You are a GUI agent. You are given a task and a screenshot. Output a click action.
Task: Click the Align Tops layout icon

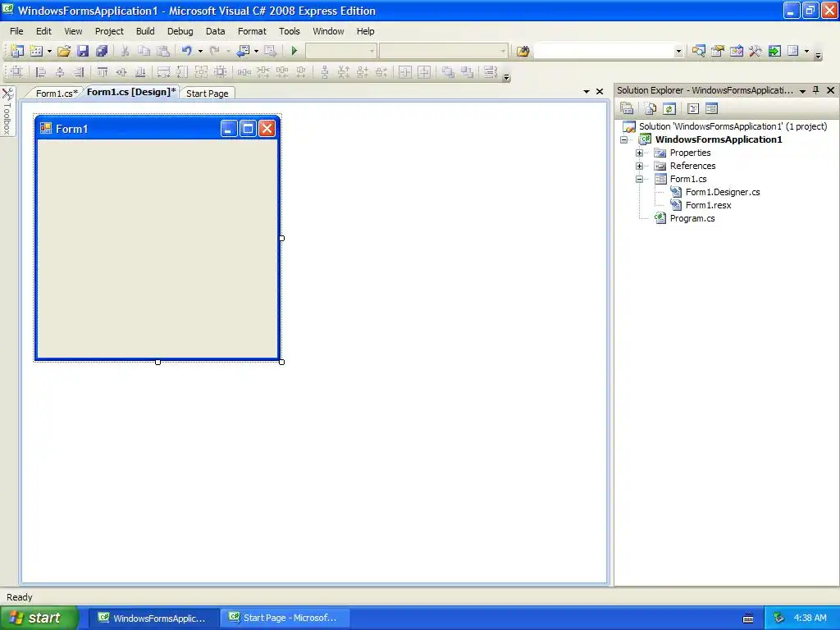coord(103,72)
